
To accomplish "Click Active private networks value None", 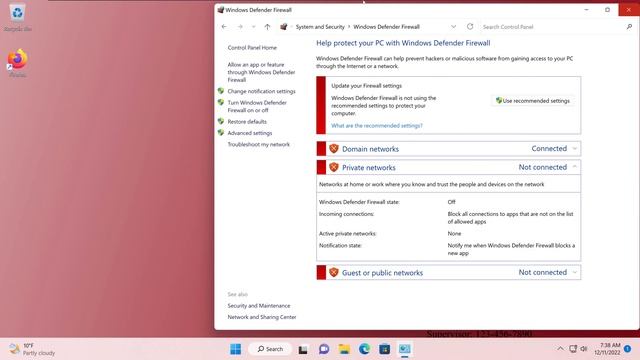I will coord(454,234).
